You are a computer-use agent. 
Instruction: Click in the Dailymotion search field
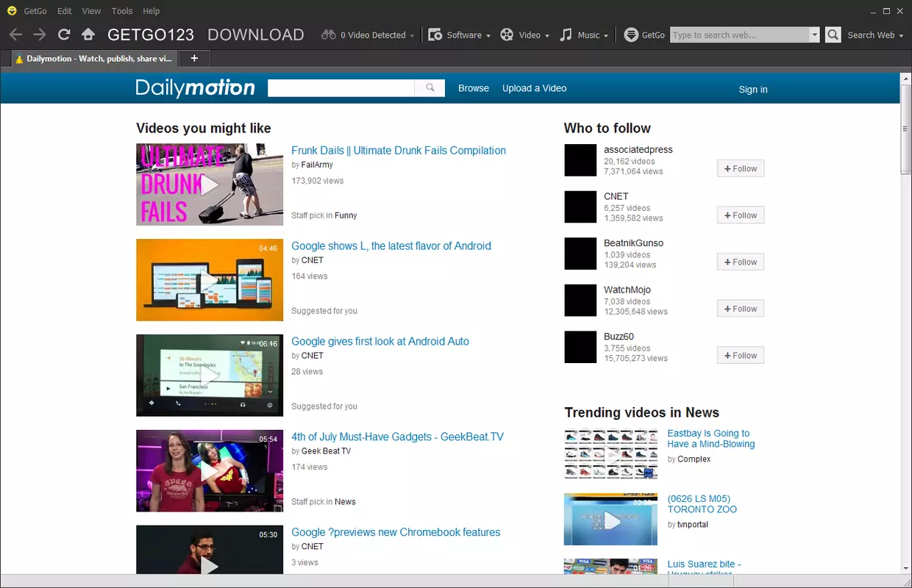click(x=341, y=88)
